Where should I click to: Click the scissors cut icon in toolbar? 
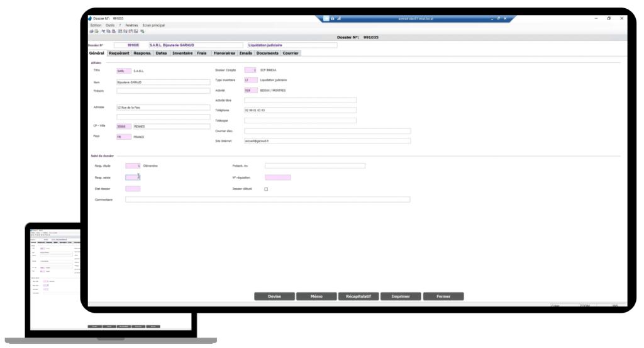point(103,31)
